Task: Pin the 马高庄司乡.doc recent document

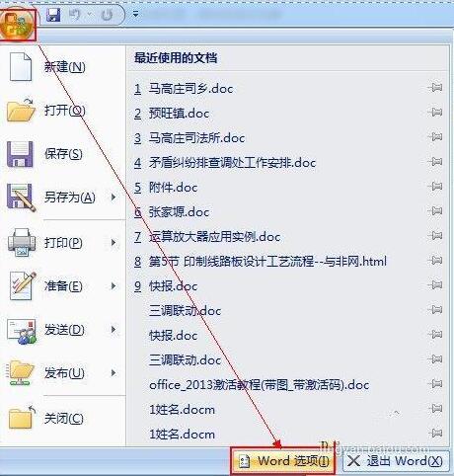Action: [436, 87]
